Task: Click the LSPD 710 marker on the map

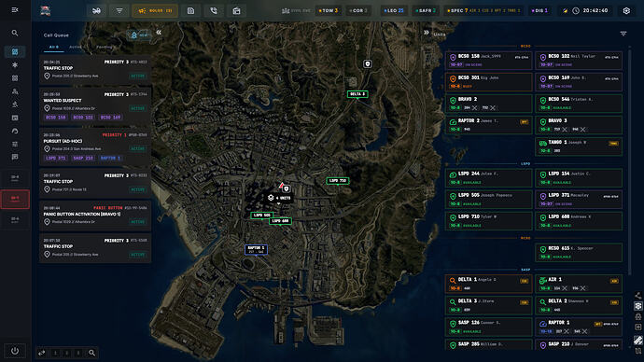Action: tap(338, 181)
